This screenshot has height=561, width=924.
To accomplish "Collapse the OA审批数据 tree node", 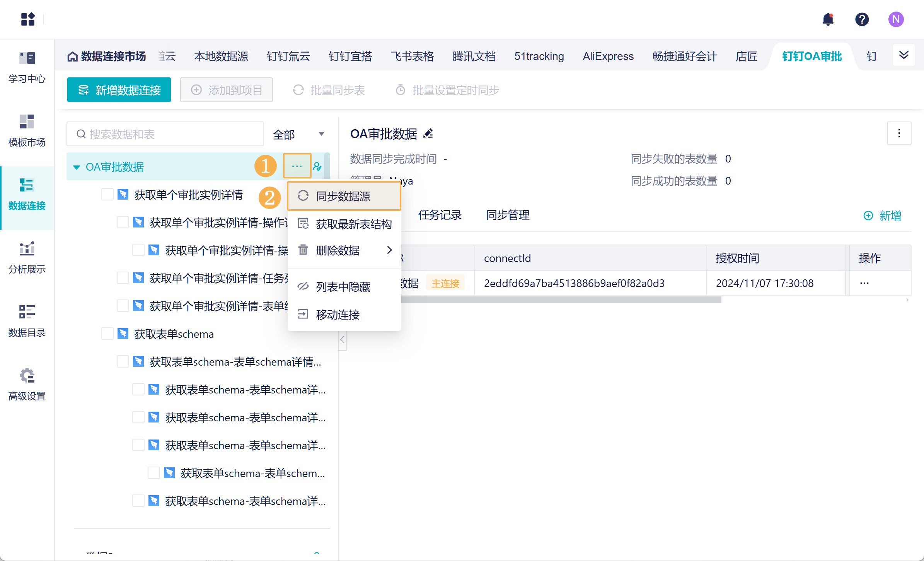I will pyautogui.click(x=77, y=167).
